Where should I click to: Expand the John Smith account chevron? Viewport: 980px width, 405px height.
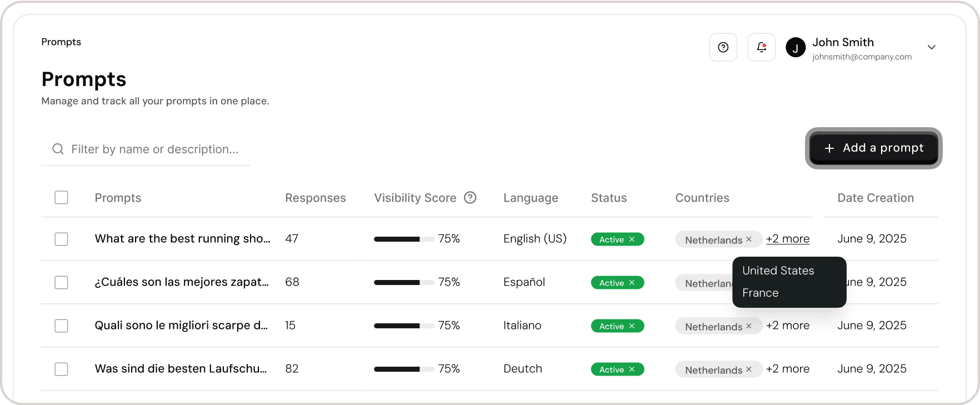(x=932, y=47)
